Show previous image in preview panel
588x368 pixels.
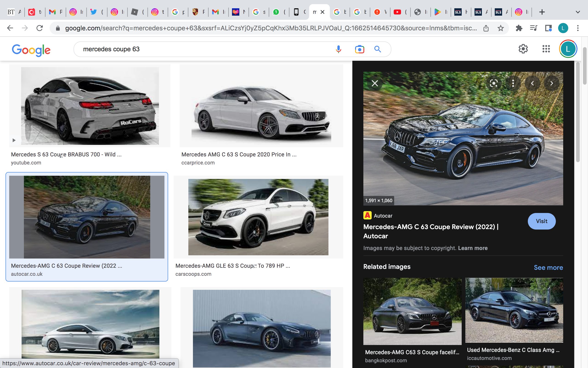(532, 83)
